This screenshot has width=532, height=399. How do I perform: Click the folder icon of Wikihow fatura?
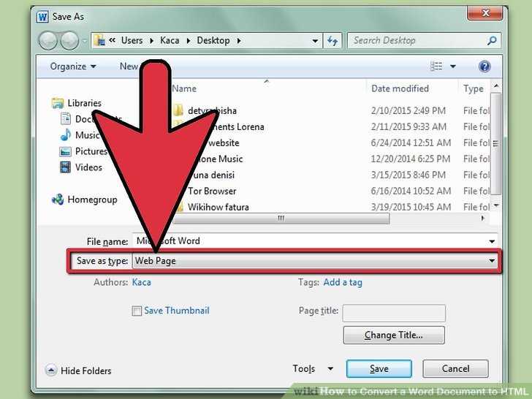[180, 207]
